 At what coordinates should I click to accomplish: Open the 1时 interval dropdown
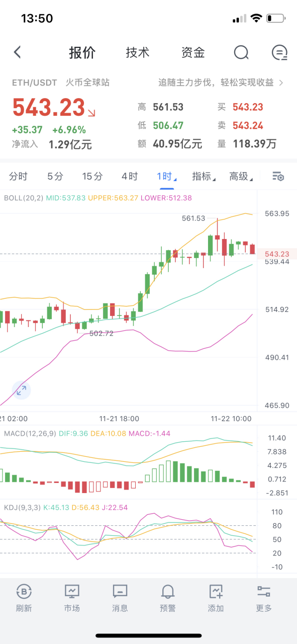click(x=166, y=176)
